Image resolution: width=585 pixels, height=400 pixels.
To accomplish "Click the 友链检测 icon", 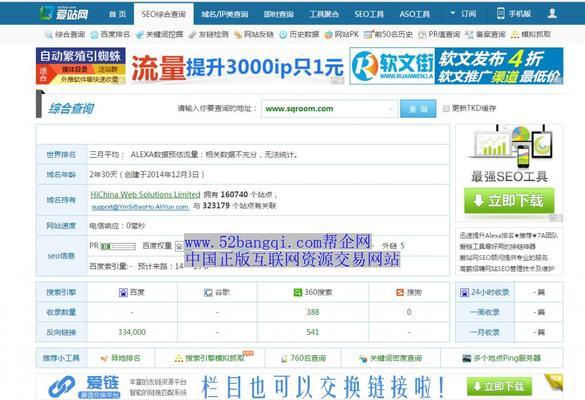I will (193, 35).
